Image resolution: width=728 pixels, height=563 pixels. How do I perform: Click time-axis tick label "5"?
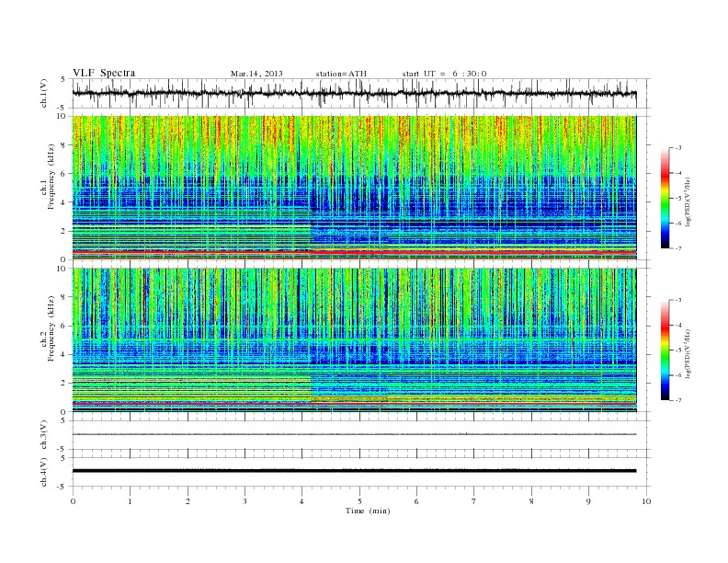coord(359,501)
